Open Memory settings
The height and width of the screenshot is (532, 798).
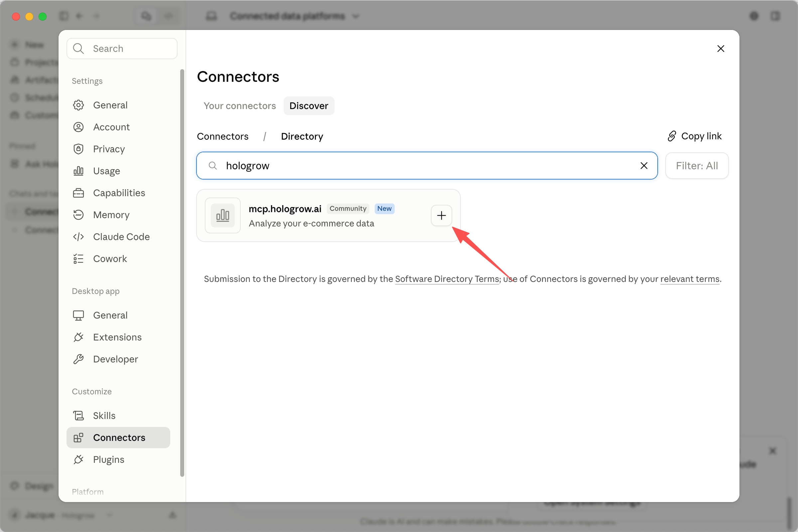(118, 215)
